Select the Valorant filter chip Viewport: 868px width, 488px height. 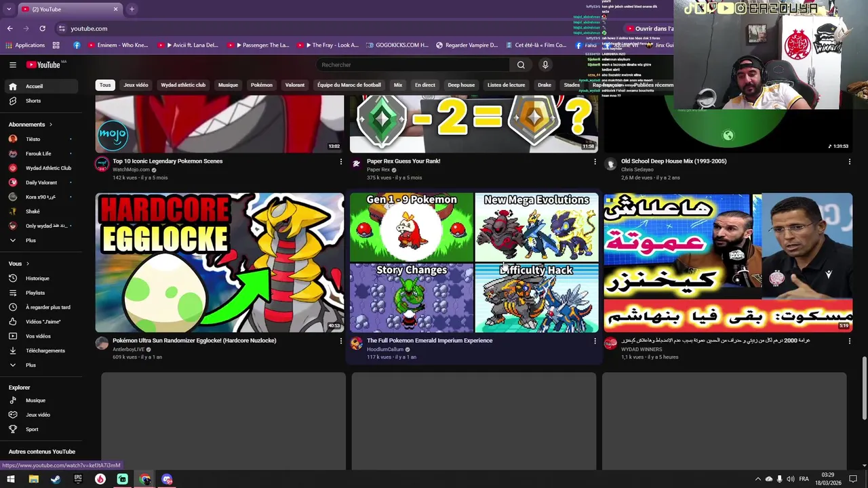[x=295, y=85]
